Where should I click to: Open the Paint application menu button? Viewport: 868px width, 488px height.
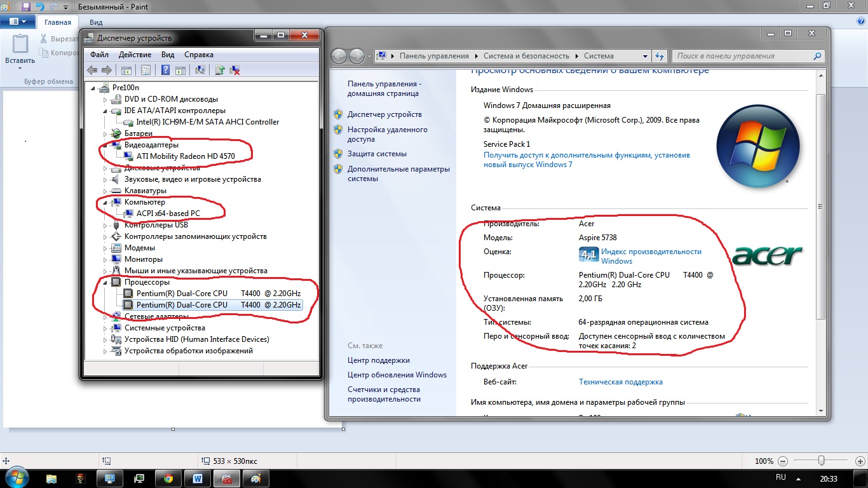(x=18, y=22)
